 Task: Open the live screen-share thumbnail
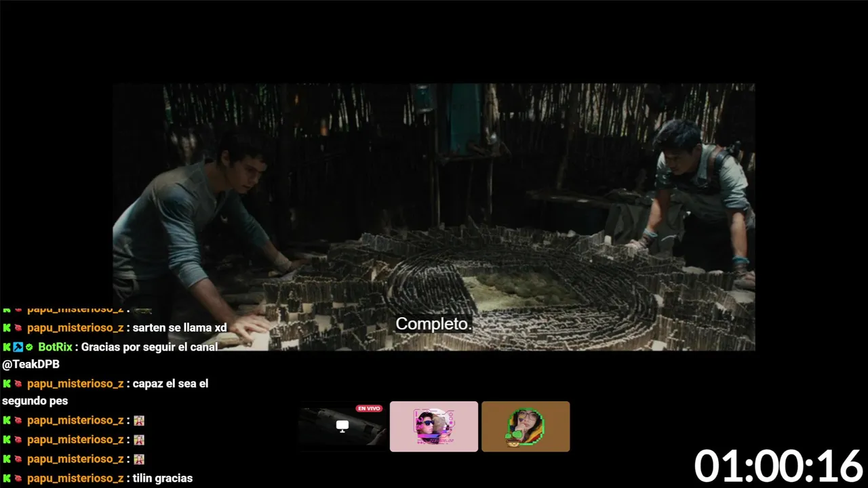coord(342,426)
